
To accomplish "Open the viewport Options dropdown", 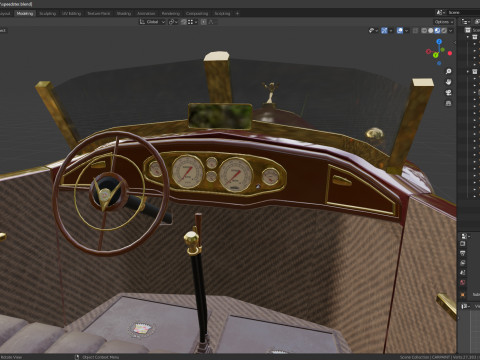I will pyautogui.click(x=444, y=22).
